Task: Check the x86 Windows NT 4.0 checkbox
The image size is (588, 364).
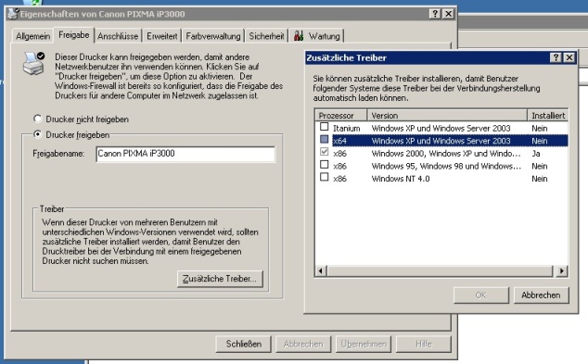Action: tap(325, 177)
